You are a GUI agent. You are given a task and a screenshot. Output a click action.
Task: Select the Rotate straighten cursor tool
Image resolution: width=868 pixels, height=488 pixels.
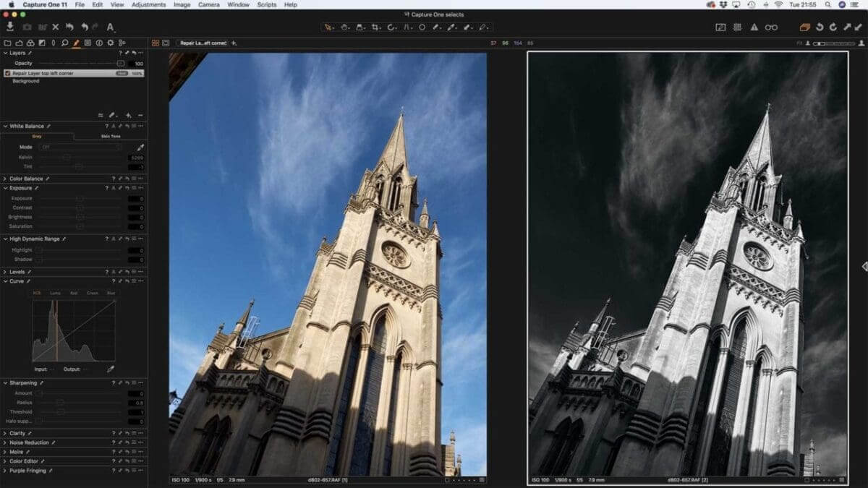point(391,27)
